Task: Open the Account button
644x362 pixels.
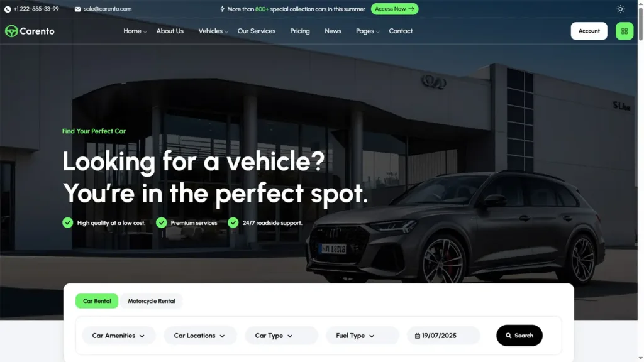Action: (x=589, y=31)
